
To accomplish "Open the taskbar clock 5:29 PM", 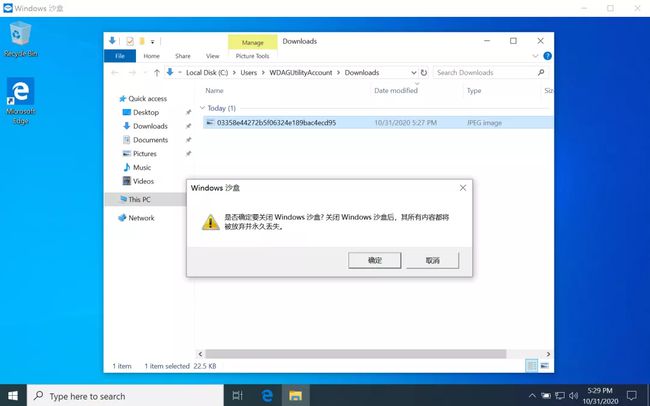I will pos(600,396).
